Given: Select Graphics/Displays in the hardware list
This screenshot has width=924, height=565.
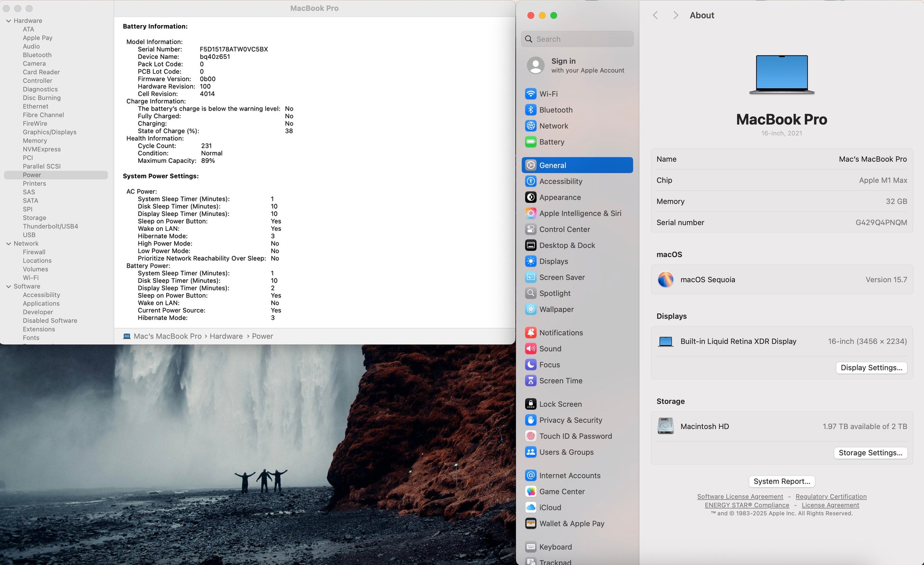Looking at the screenshot, I should coord(49,132).
